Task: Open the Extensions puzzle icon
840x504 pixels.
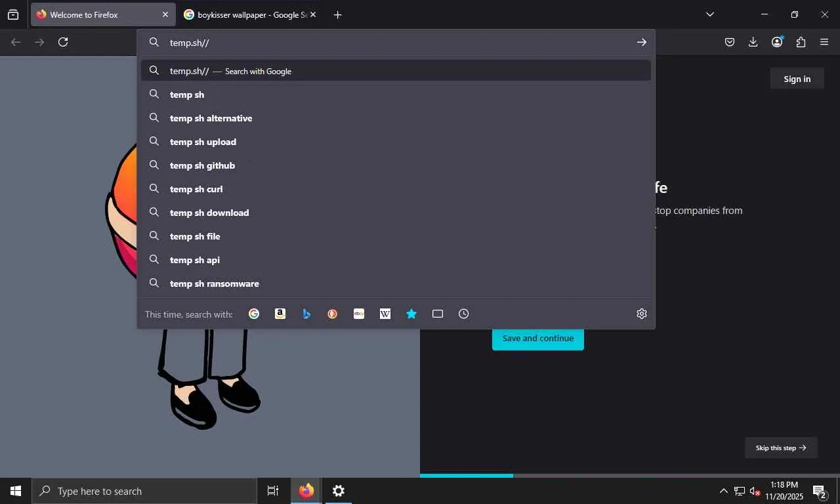Action: click(801, 42)
